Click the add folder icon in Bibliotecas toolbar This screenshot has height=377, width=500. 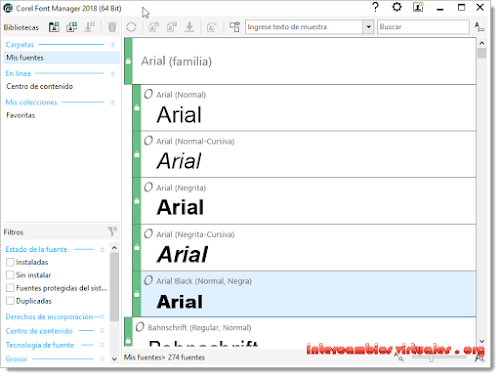coord(54,27)
